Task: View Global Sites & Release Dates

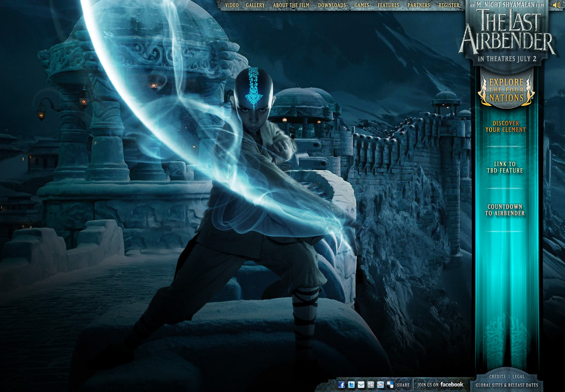Action: pyautogui.click(x=507, y=385)
